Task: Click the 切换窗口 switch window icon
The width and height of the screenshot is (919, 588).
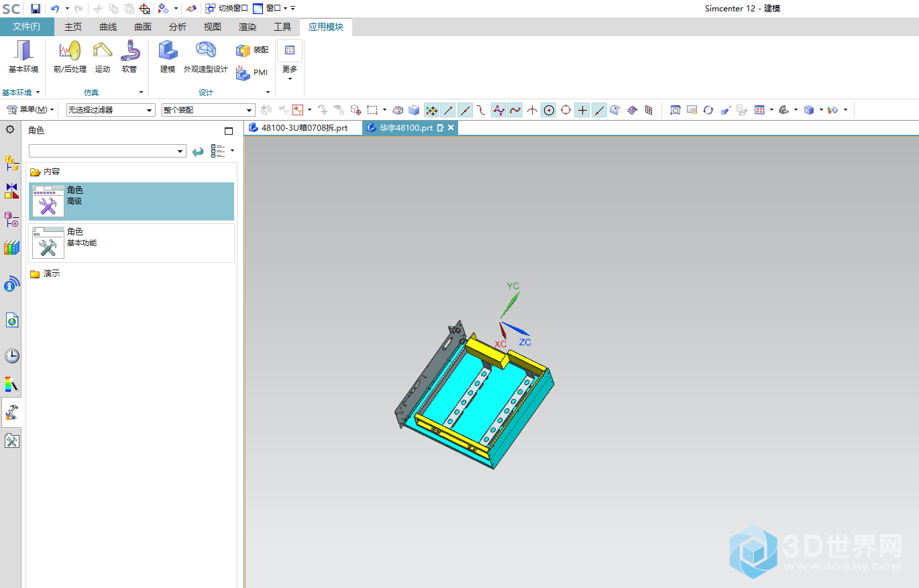Action: tap(227, 8)
